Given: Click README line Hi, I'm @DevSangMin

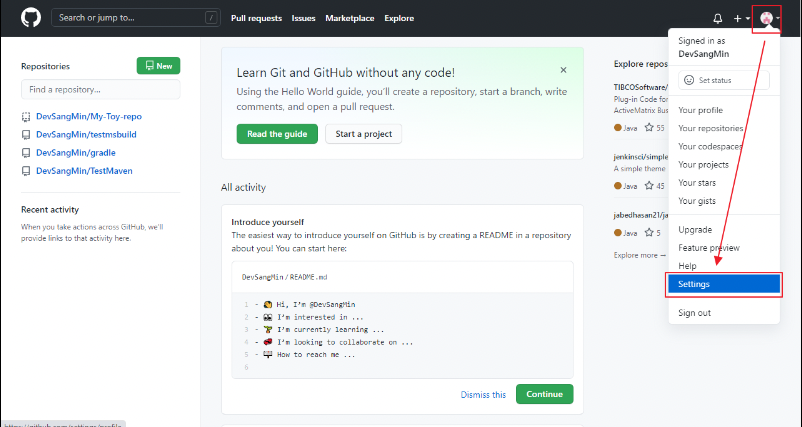Looking at the screenshot, I should (309, 304).
